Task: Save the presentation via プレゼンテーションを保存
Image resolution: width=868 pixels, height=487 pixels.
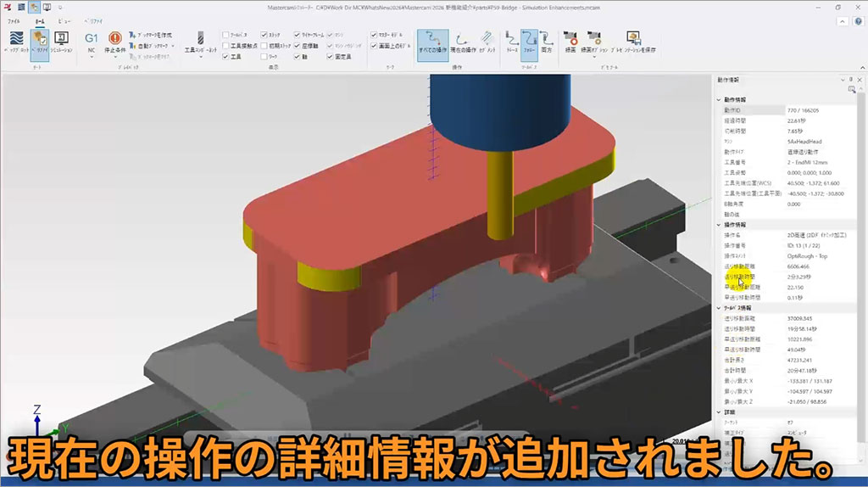Action: (x=632, y=42)
